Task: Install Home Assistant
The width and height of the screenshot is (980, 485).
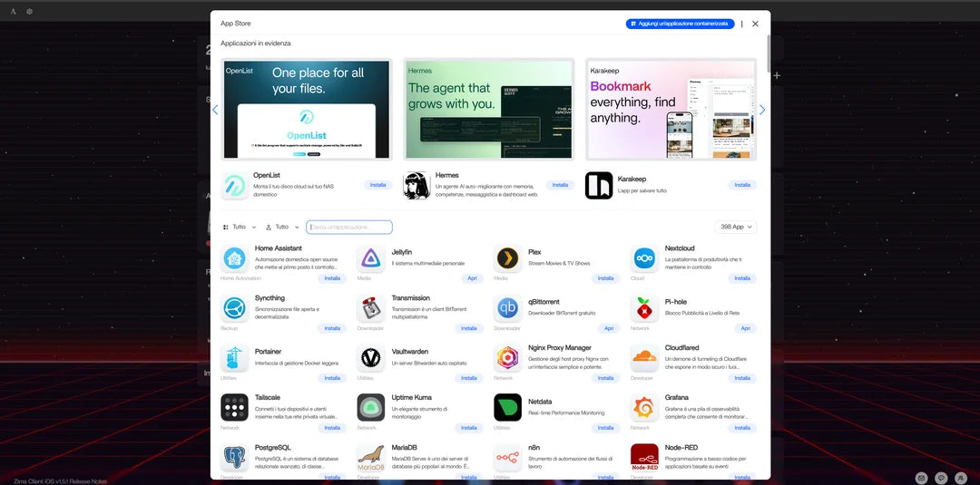Action: click(x=332, y=278)
